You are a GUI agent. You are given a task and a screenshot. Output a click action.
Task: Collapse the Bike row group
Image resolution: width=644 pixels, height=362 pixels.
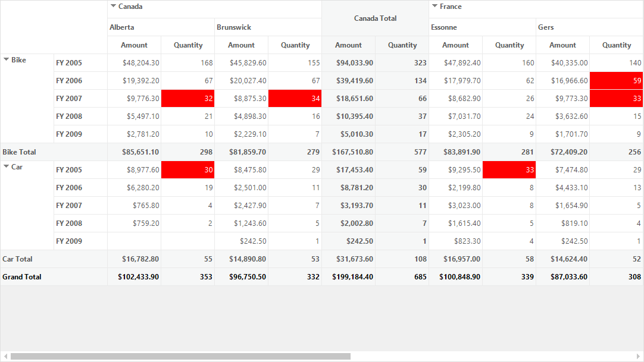[x=6, y=59]
